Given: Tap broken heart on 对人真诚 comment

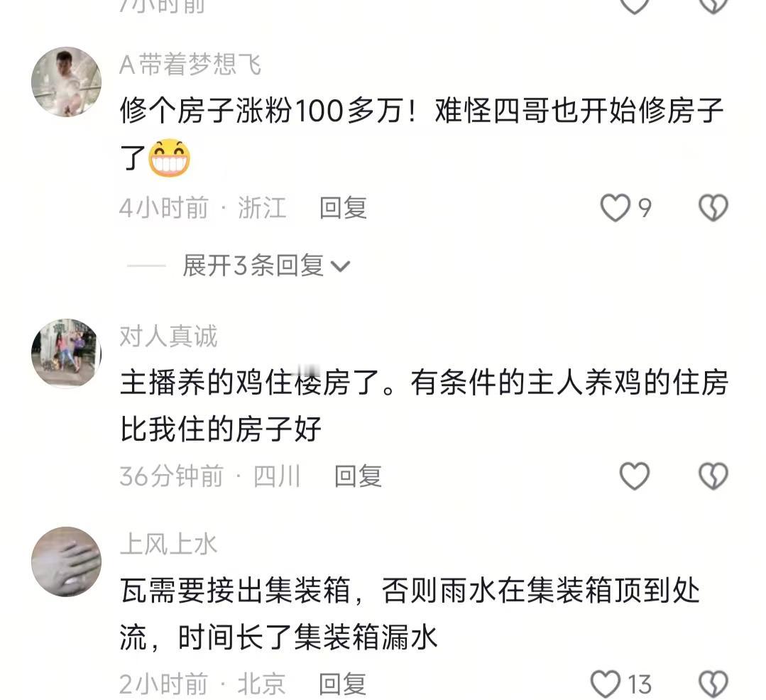Looking at the screenshot, I should click(x=713, y=476).
